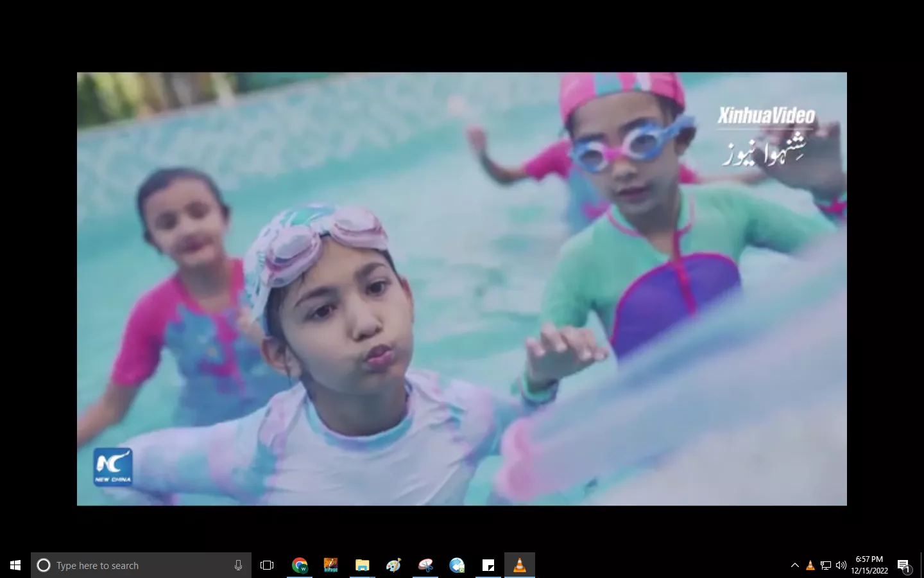Open the InPage app in the taskbar
The height and width of the screenshot is (578, 924).
point(330,565)
